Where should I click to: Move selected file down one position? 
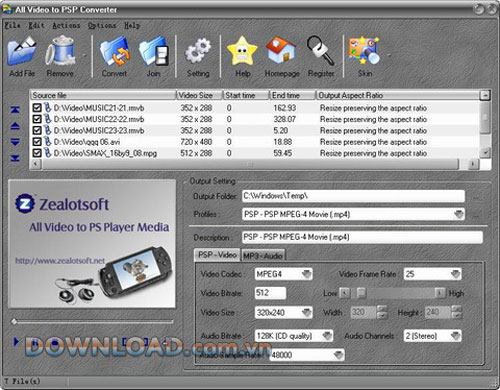[x=15, y=142]
